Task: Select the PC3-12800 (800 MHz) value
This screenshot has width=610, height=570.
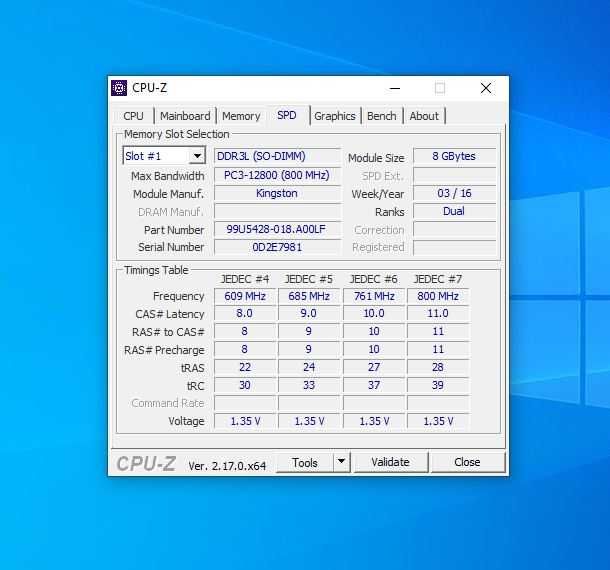Action: [x=277, y=175]
